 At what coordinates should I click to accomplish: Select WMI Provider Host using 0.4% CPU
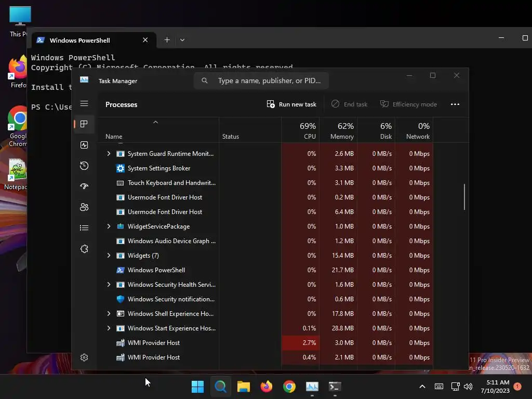coord(265,357)
